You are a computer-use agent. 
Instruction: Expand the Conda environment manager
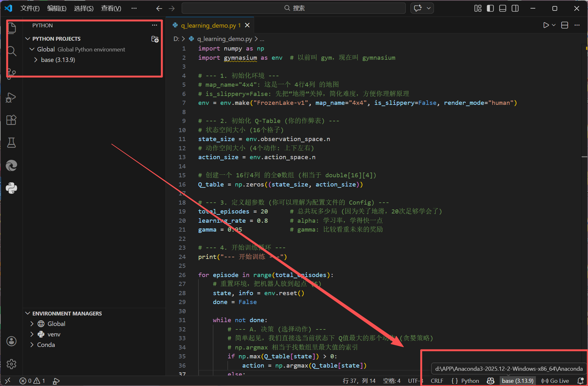(x=32, y=345)
